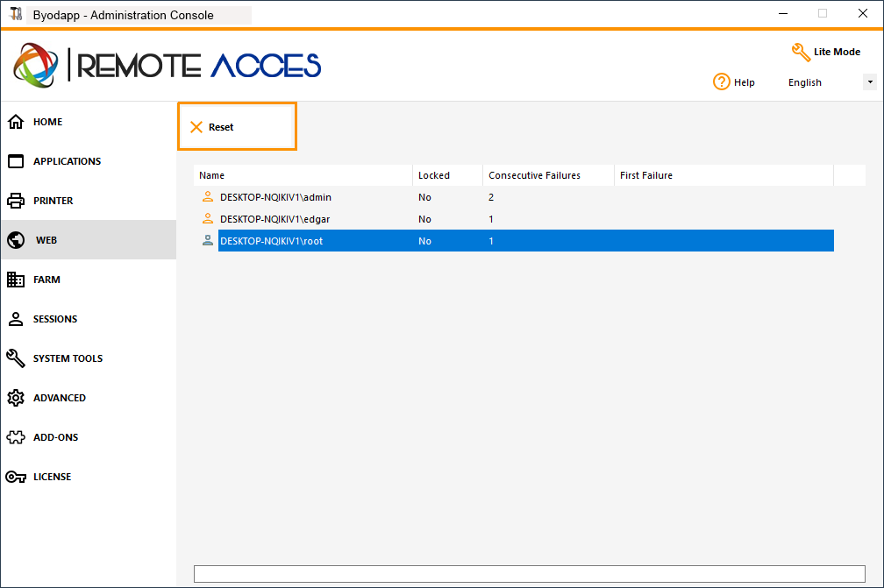Image resolution: width=884 pixels, height=588 pixels.
Task: Click failure count 1 for edgar
Action: (x=491, y=219)
